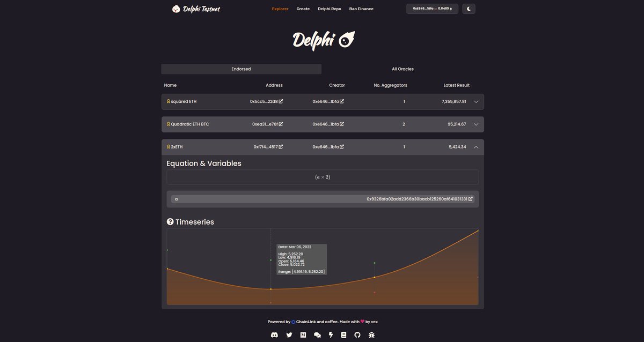
Task: Click the Quadratic ETH BTC result 95,214.67
Action: (x=457, y=124)
